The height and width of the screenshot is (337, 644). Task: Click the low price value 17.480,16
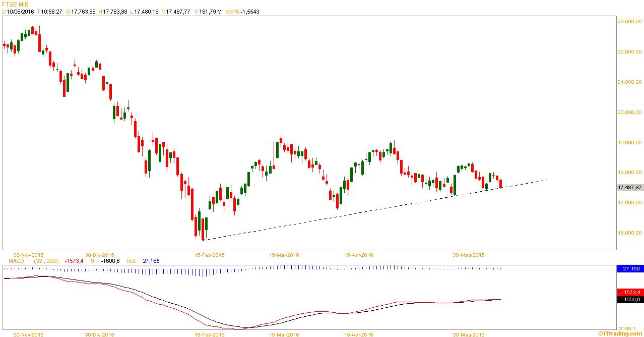point(145,12)
